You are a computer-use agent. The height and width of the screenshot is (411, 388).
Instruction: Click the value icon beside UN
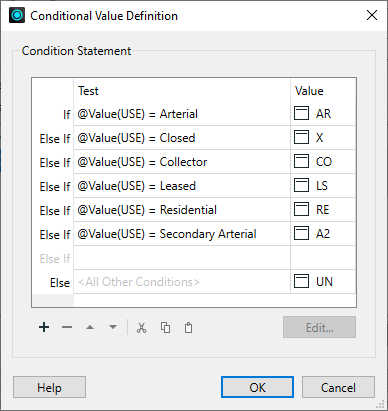(301, 281)
